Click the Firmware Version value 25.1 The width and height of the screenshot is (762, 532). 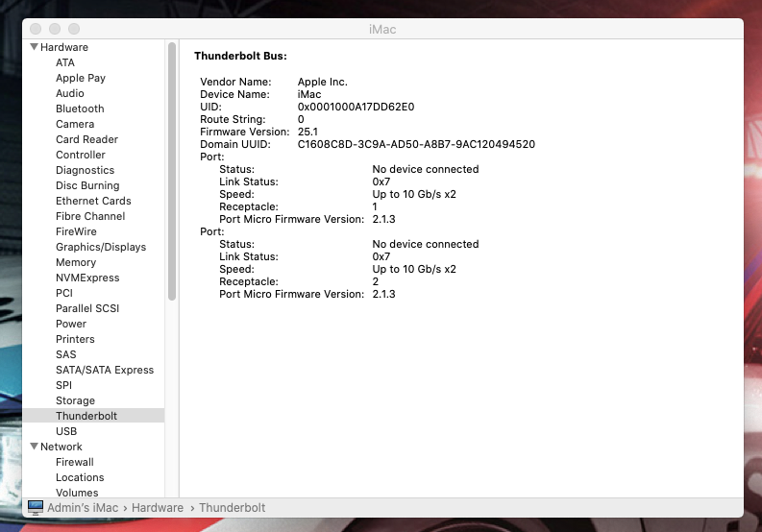pyautogui.click(x=307, y=132)
